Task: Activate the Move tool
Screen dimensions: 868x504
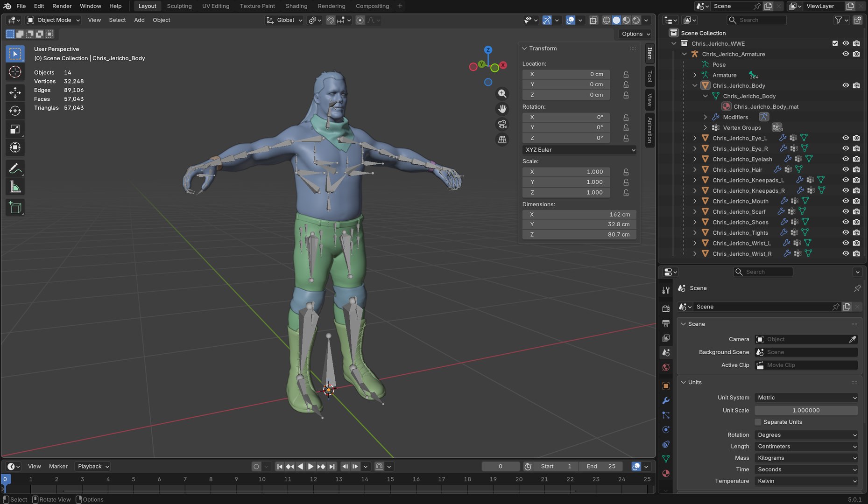Action: click(x=15, y=92)
